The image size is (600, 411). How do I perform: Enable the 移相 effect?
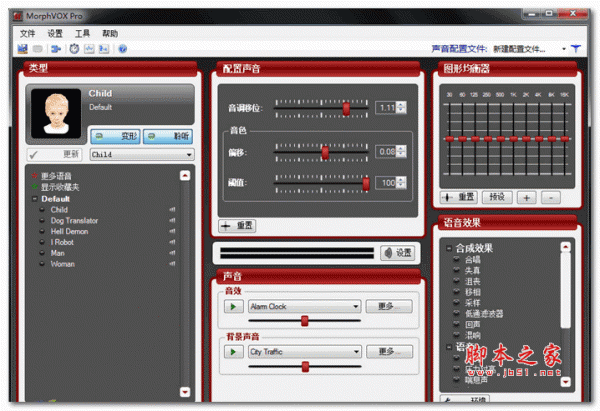pyautogui.click(x=457, y=292)
